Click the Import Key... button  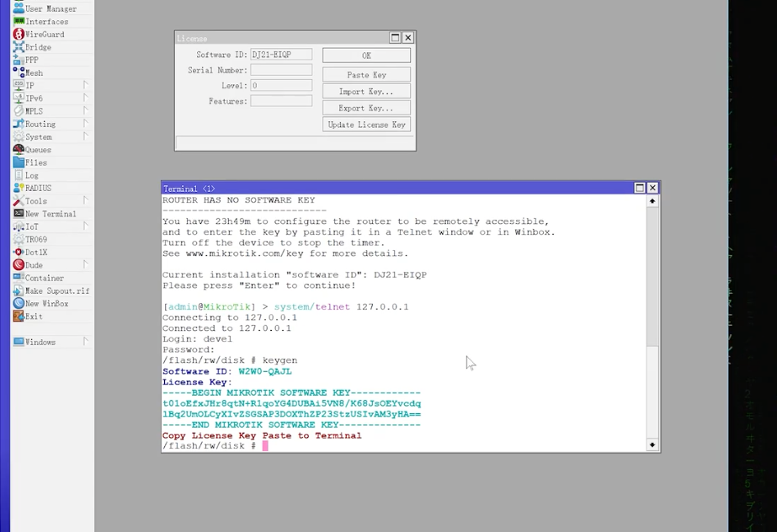[366, 92]
